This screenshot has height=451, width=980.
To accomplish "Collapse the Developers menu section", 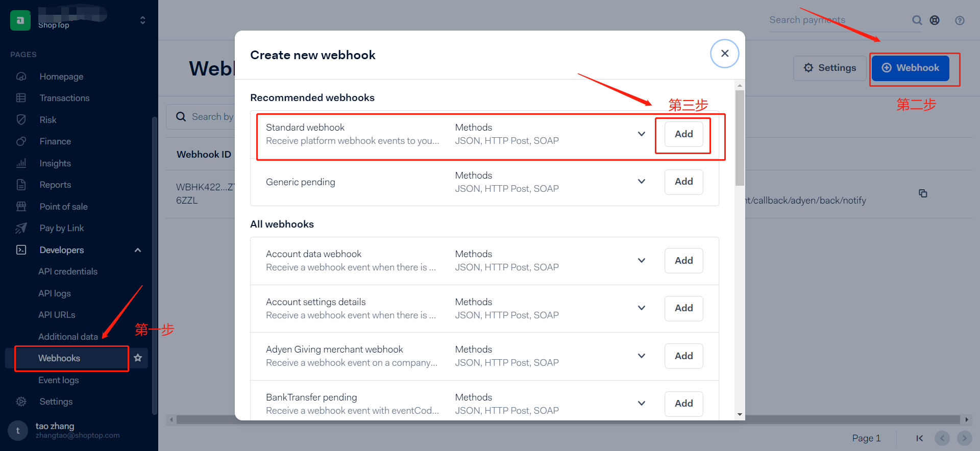I will tap(138, 250).
